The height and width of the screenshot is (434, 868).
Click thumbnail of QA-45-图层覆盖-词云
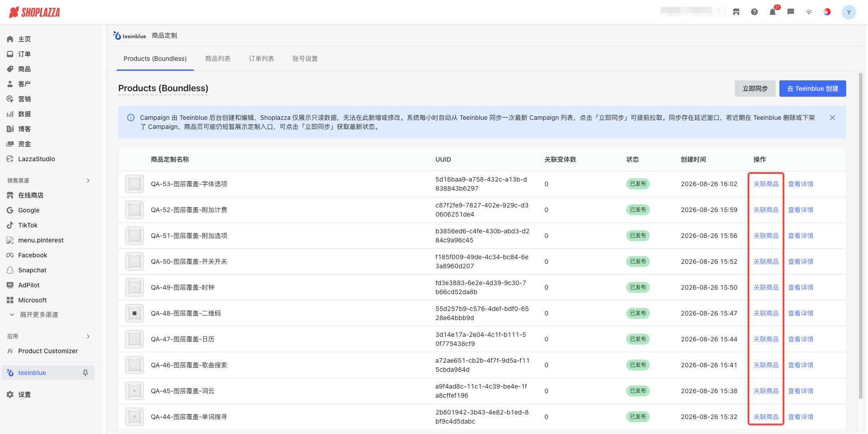click(x=135, y=391)
